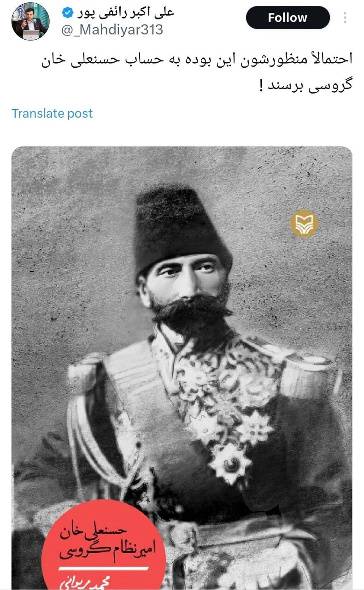Click Translate post link
This screenshot has height=590, width=364.
[x=52, y=113]
